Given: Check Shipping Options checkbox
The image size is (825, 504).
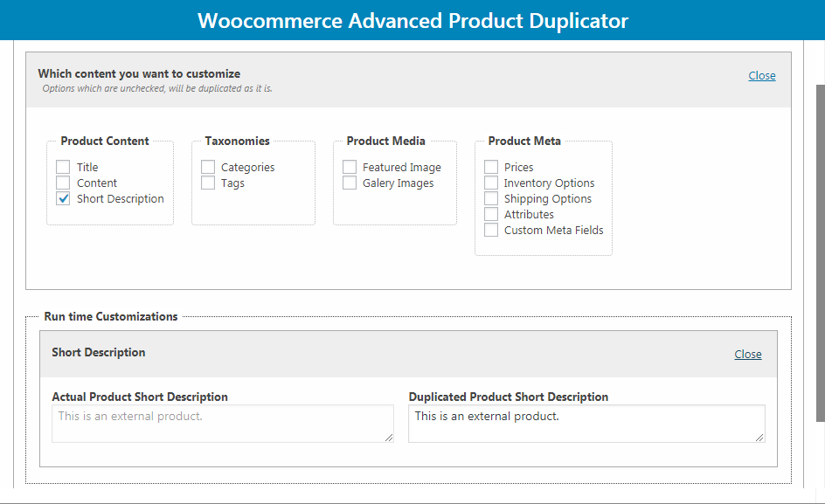Looking at the screenshot, I should (x=491, y=199).
